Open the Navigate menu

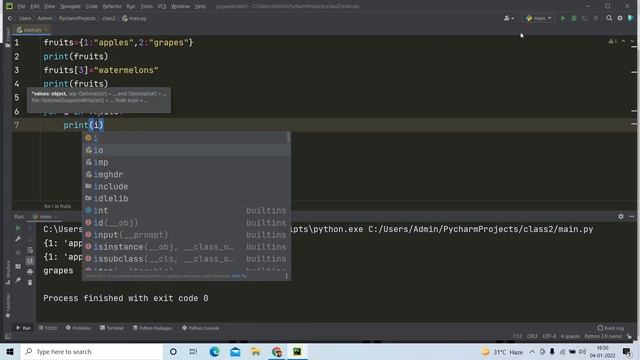coord(70,7)
